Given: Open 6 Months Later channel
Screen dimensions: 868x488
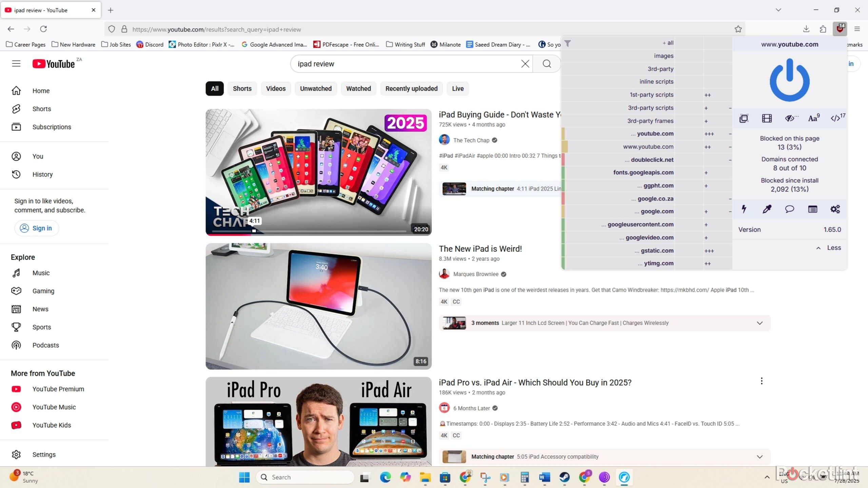Looking at the screenshot, I should (471, 408).
